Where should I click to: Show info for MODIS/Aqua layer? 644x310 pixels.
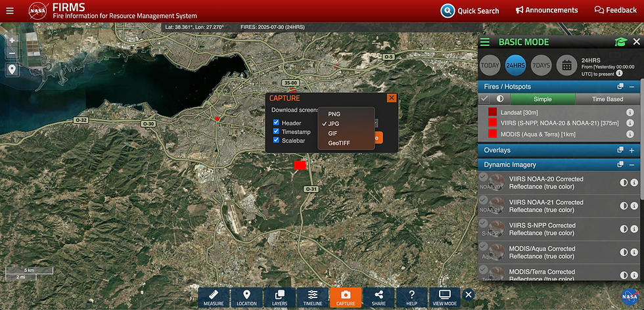(634, 252)
